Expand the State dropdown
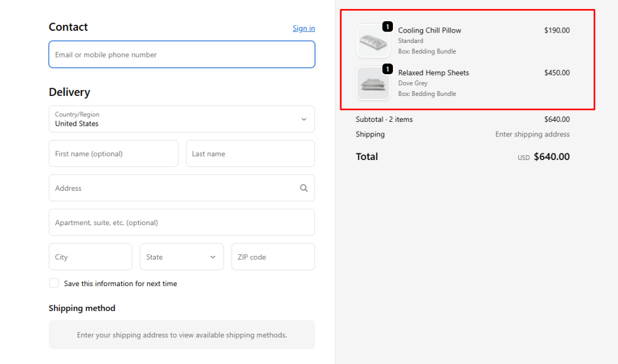Image resolution: width=618 pixels, height=364 pixels. pyautogui.click(x=181, y=257)
